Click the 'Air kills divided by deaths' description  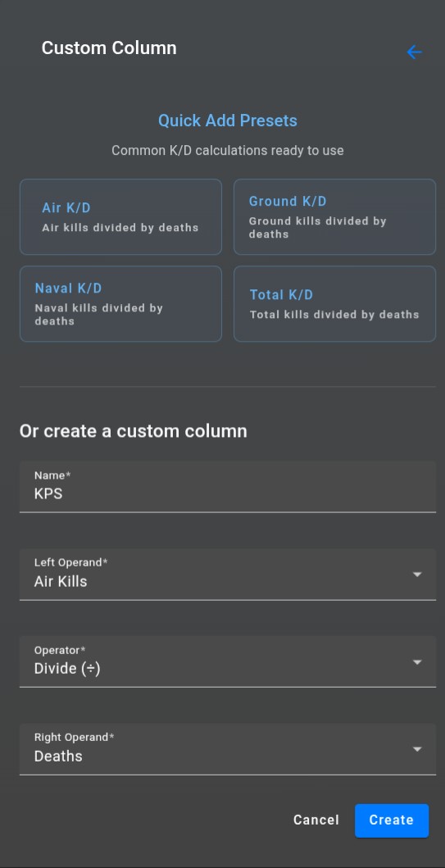(x=120, y=228)
